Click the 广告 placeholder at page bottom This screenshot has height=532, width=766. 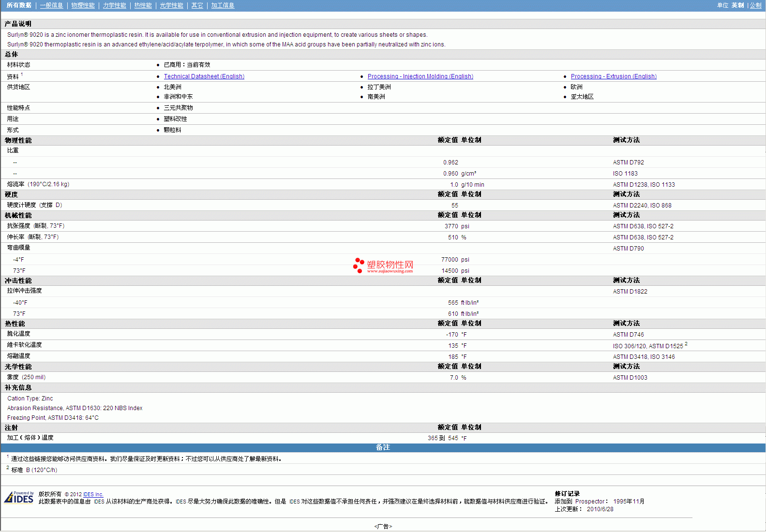(383, 526)
